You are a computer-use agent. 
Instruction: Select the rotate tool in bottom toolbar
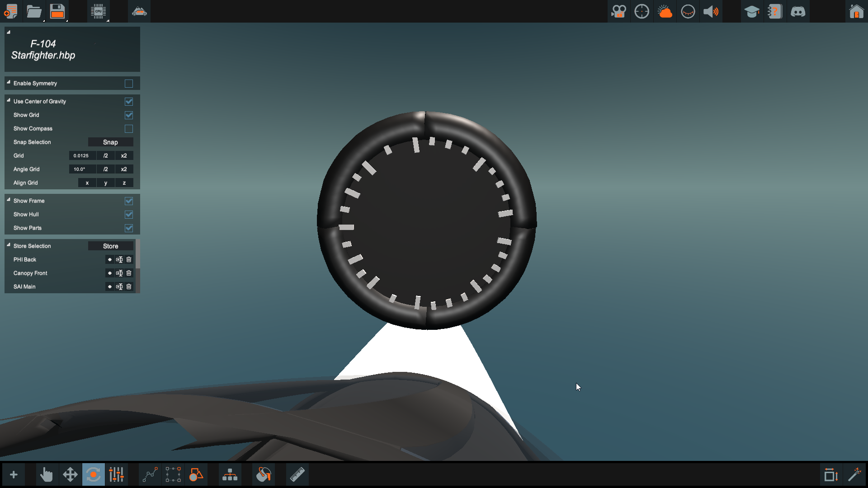[x=93, y=474]
